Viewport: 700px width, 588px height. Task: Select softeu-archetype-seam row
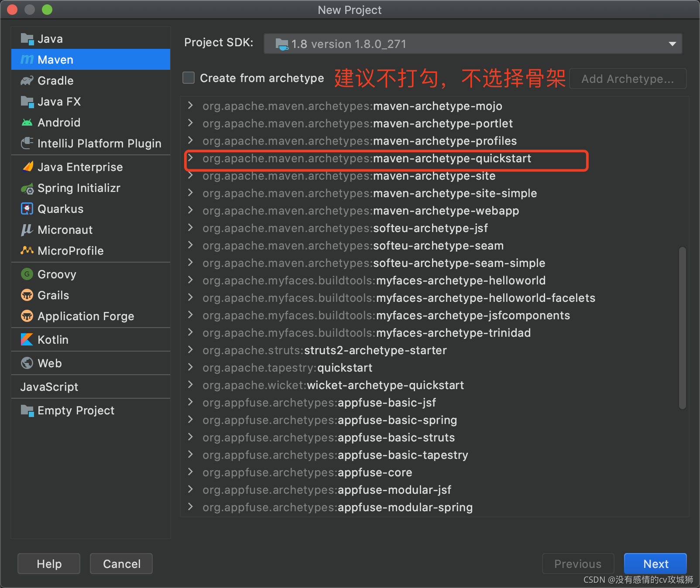[x=434, y=246]
